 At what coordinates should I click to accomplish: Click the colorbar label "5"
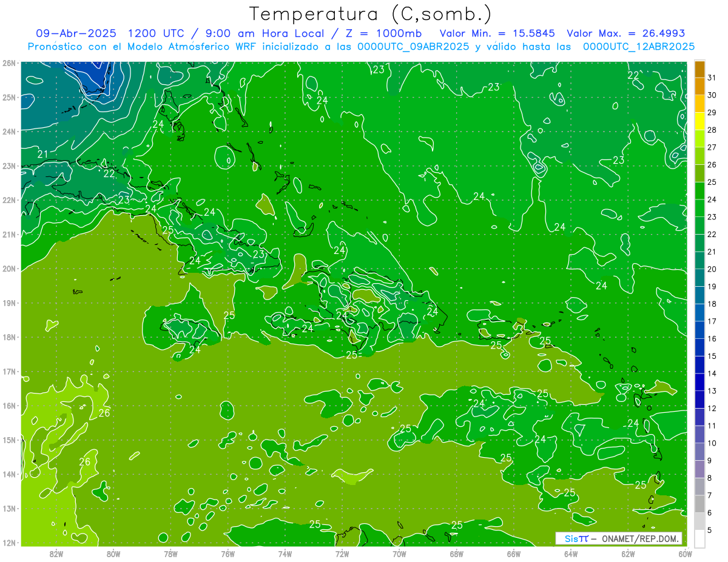pos(710,530)
